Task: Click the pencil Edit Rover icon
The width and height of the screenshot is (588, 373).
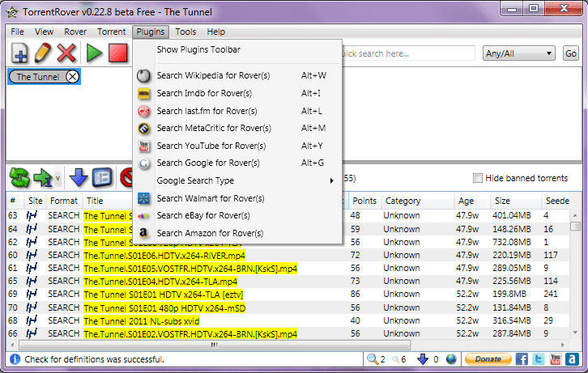Action: (43, 53)
